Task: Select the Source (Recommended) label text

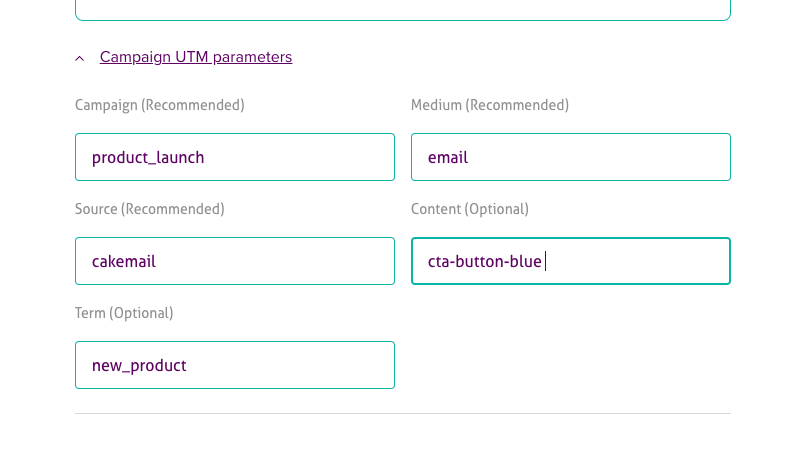Action: (149, 209)
